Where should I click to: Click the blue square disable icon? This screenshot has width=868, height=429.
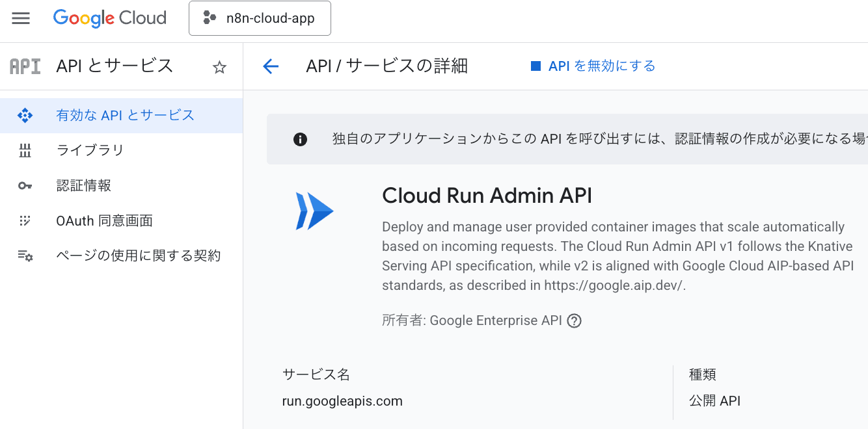(x=536, y=66)
